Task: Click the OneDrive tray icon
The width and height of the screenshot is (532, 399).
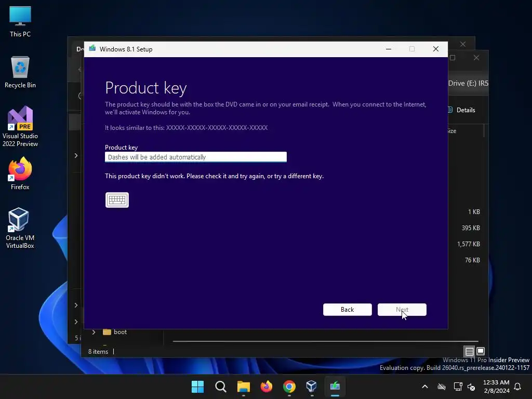Action: 442,387
